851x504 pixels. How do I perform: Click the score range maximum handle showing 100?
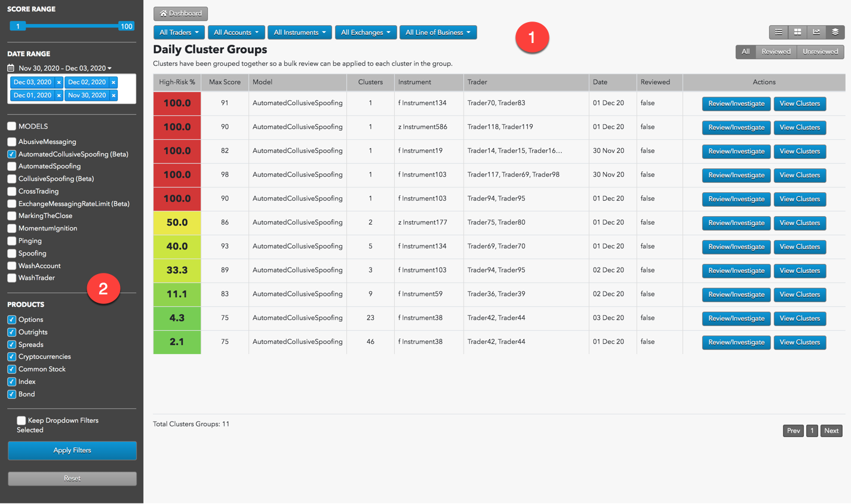126,26
